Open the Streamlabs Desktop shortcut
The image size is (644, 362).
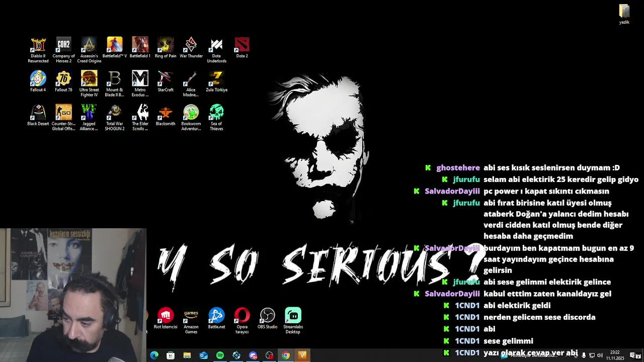[293, 320]
